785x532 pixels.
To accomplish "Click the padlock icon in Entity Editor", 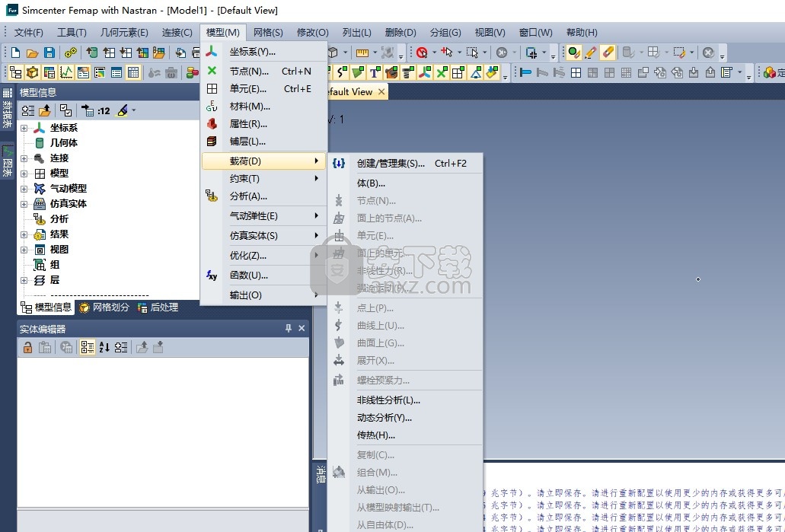I will pyautogui.click(x=27, y=347).
